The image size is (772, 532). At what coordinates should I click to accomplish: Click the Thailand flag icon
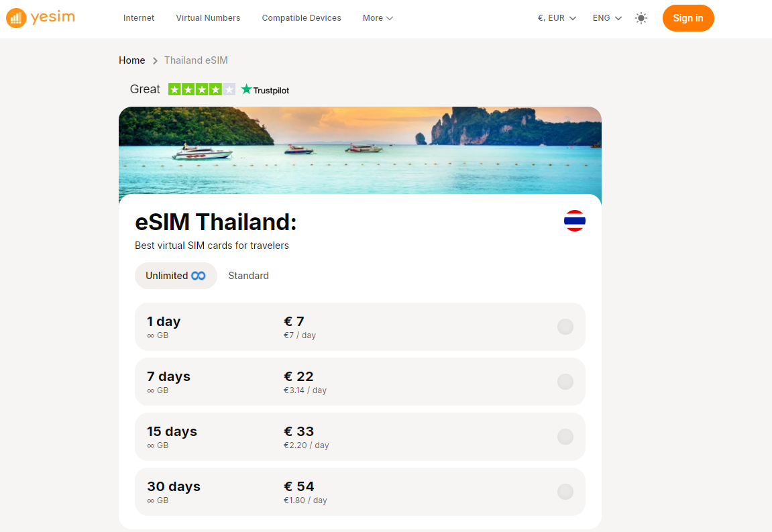point(575,220)
